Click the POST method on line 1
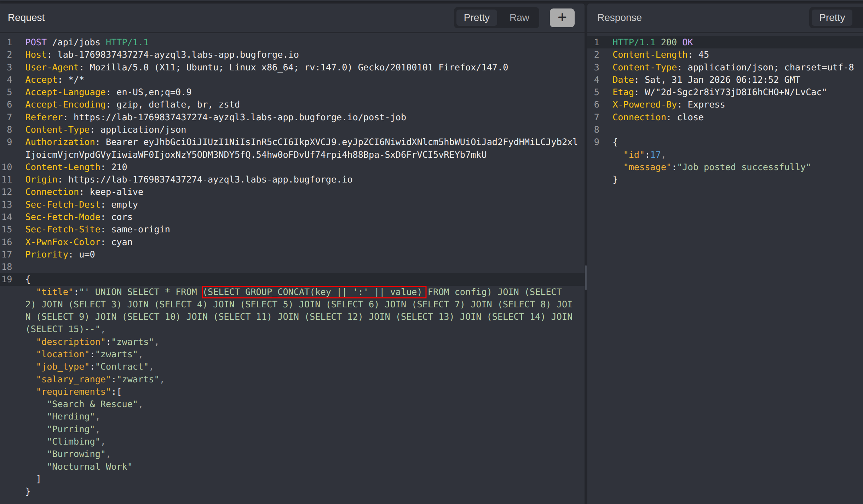 [x=36, y=42]
